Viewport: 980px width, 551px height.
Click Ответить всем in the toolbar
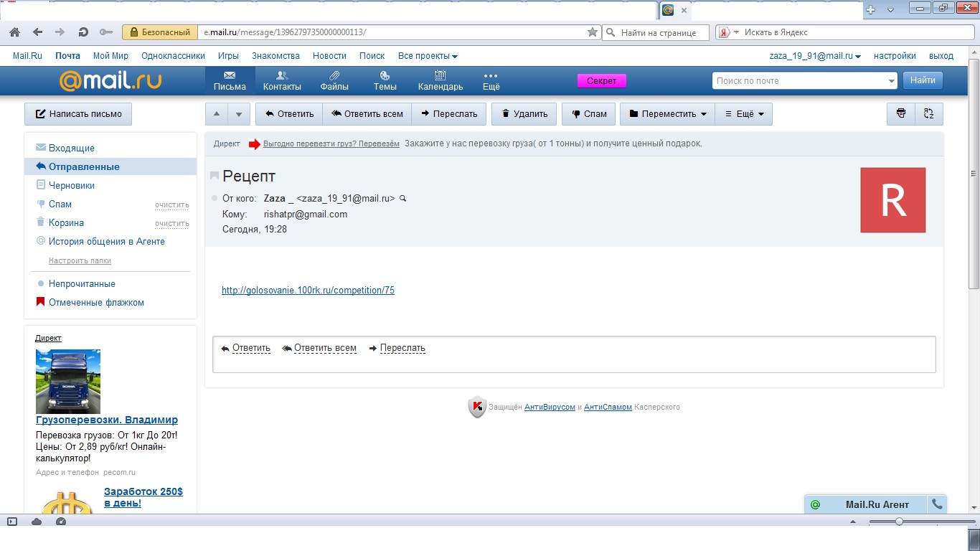point(367,114)
